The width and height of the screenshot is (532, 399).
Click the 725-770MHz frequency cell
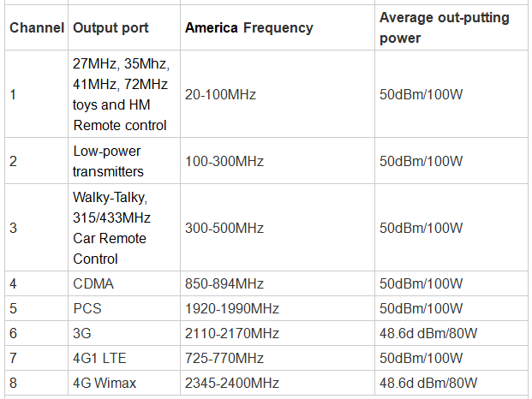224,357
